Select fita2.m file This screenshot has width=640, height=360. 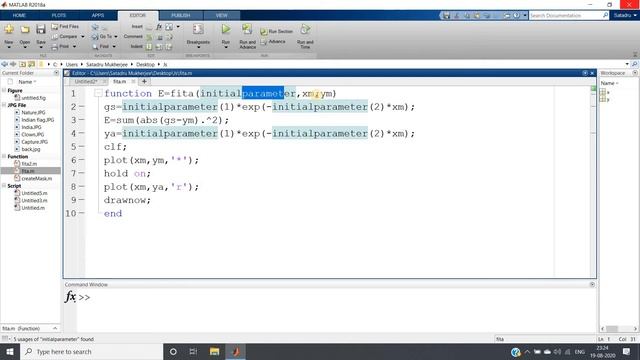click(x=29, y=164)
